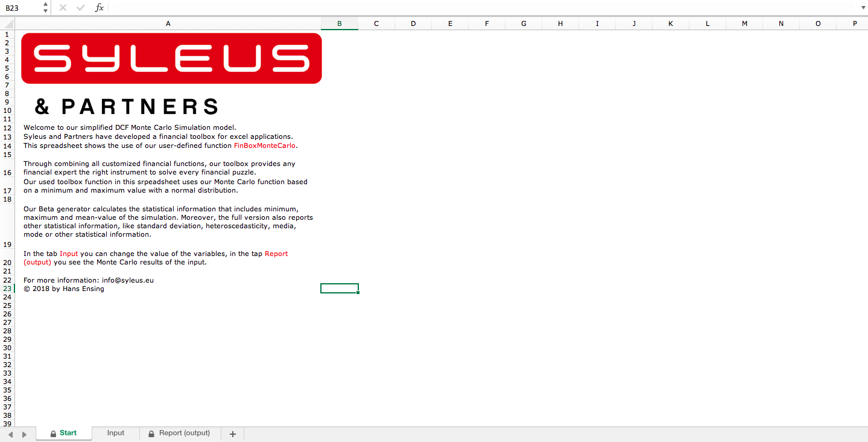Select row 38 header
The height and width of the screenshot is (442, 868).
coord(7,415)
